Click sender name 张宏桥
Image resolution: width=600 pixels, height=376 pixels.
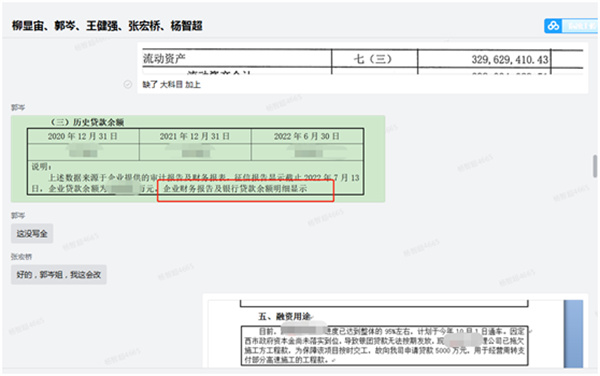coord(21,257)
